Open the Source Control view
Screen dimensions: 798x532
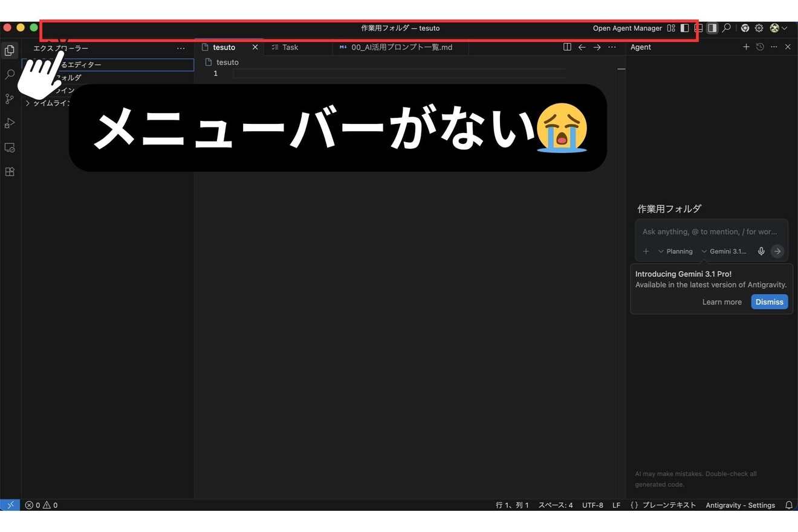10,99
